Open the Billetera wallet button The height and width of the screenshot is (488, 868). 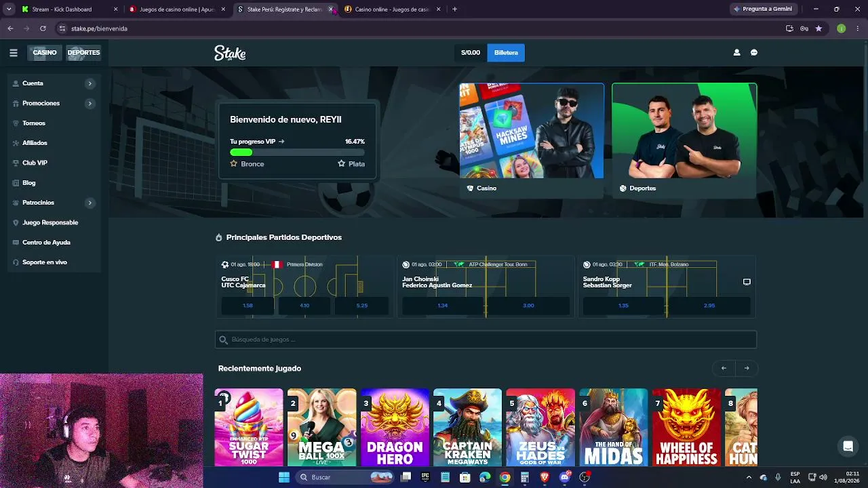click(506, 53)
